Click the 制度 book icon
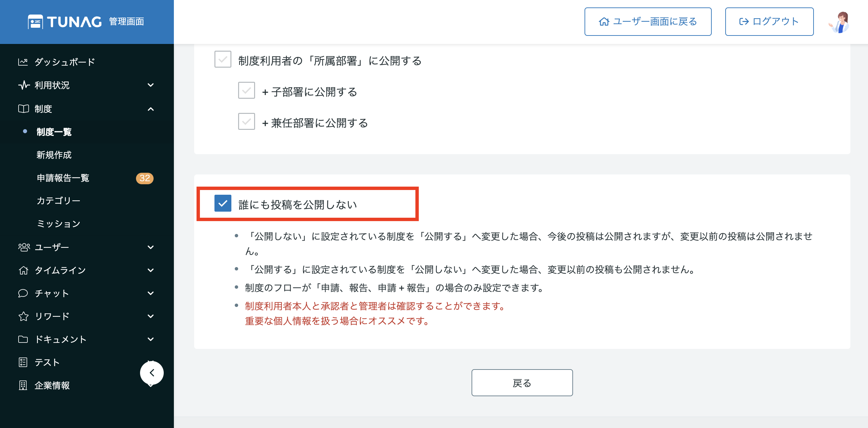Viewport: 868px width, 428px height. [23, 109]
